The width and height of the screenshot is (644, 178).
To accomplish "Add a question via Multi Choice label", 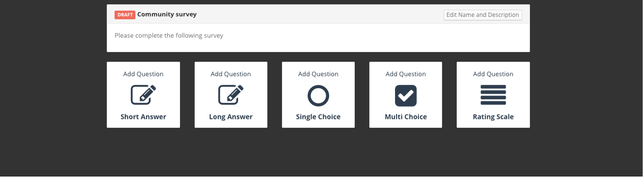I will point(406,117).
